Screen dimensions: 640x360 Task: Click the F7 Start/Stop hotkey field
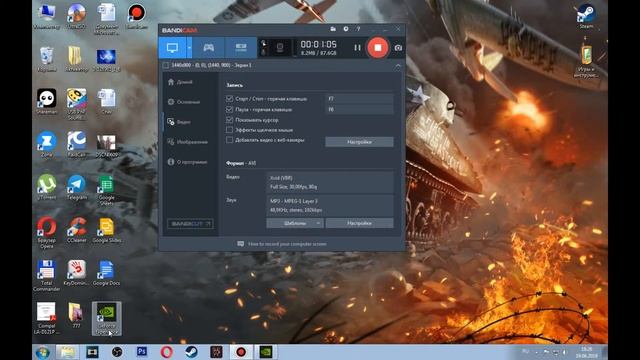click(359, 99)
